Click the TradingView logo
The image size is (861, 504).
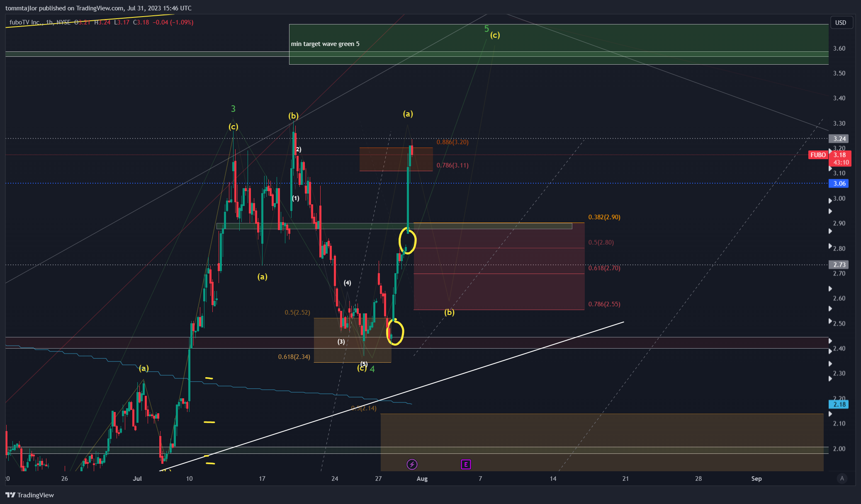pyautogui.click(x=29, y=495)
